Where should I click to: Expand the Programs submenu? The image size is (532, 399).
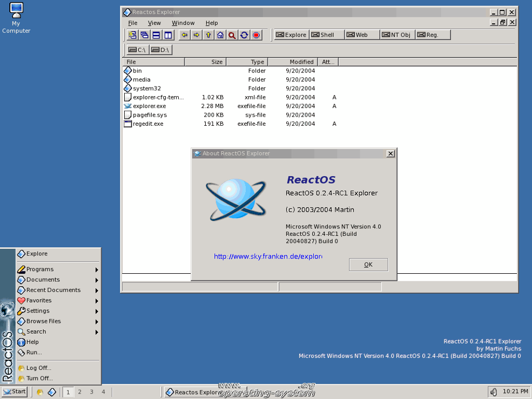[41, 269]
